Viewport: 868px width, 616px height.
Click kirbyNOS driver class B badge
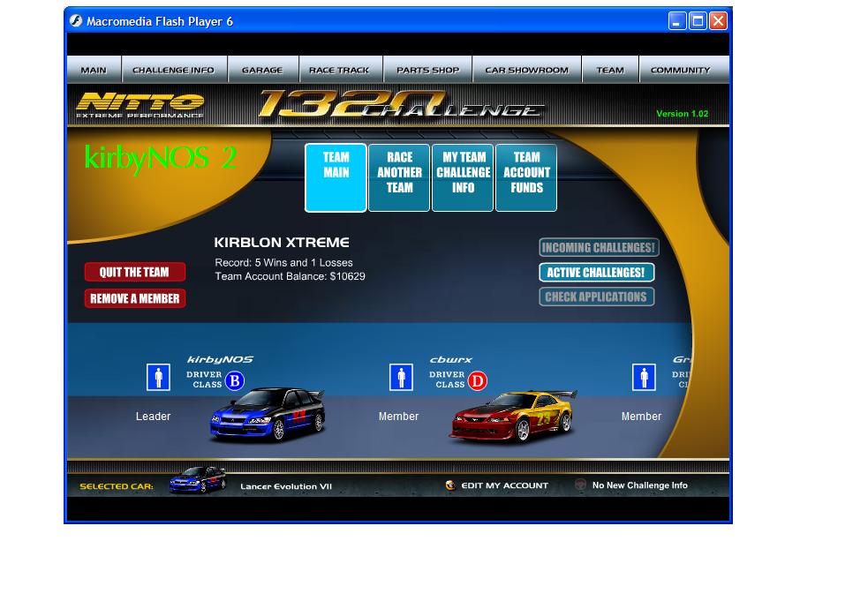pos(235,380)
